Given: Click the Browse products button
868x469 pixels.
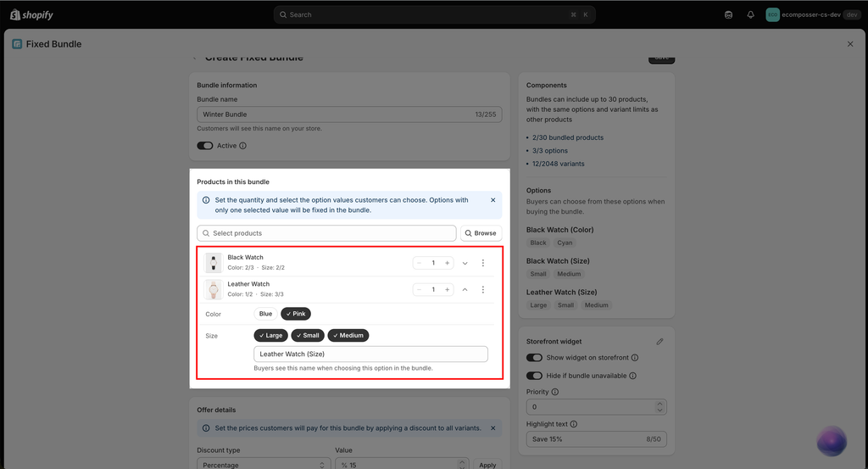Looking at the screenshot, I should click(x=481, y=233).
